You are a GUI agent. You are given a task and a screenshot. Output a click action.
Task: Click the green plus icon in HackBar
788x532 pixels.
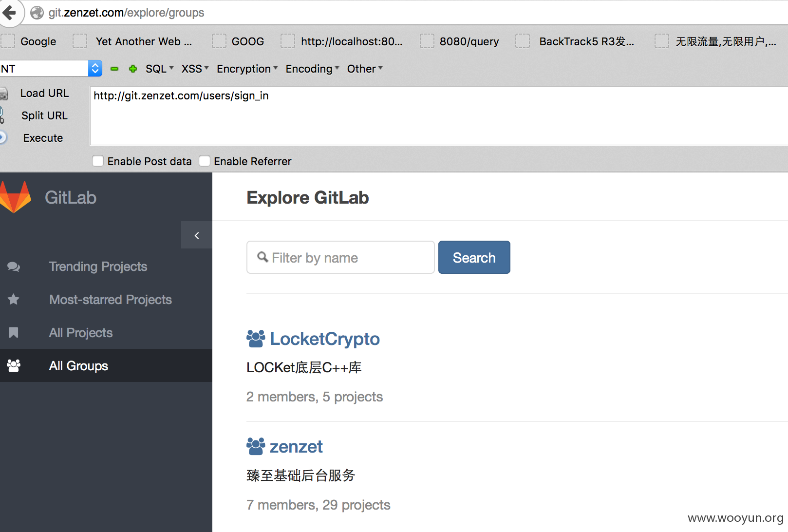coord(133,69)
